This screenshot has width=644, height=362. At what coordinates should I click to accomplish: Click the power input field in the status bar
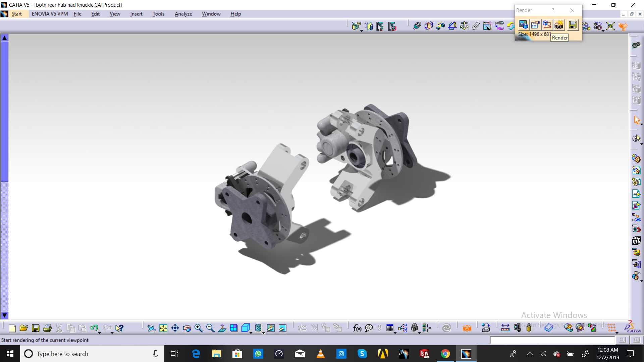click(x=552, y=340)
